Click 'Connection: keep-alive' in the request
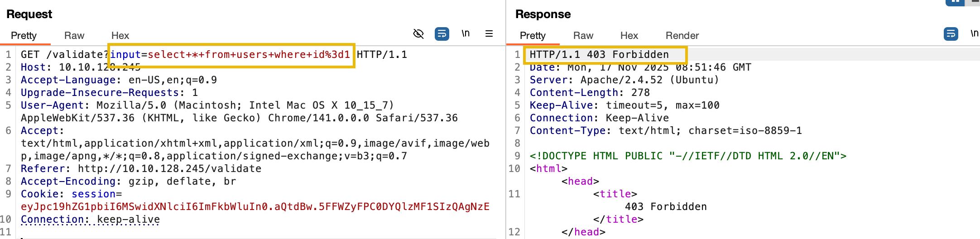 90,219
